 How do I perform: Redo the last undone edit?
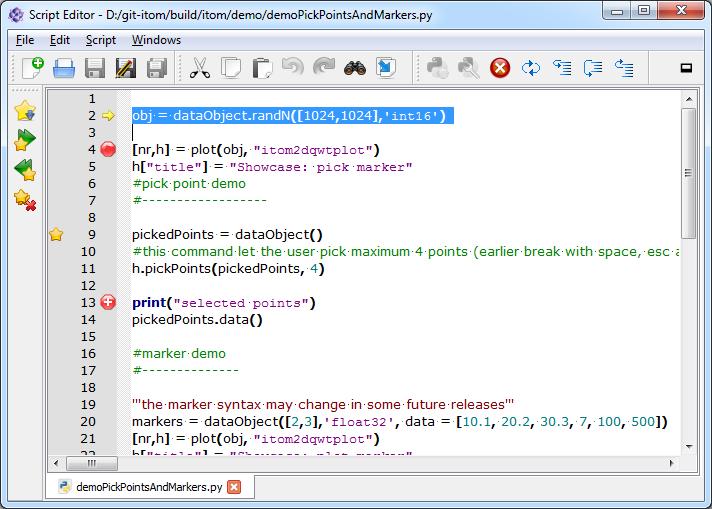click(324, 67)
